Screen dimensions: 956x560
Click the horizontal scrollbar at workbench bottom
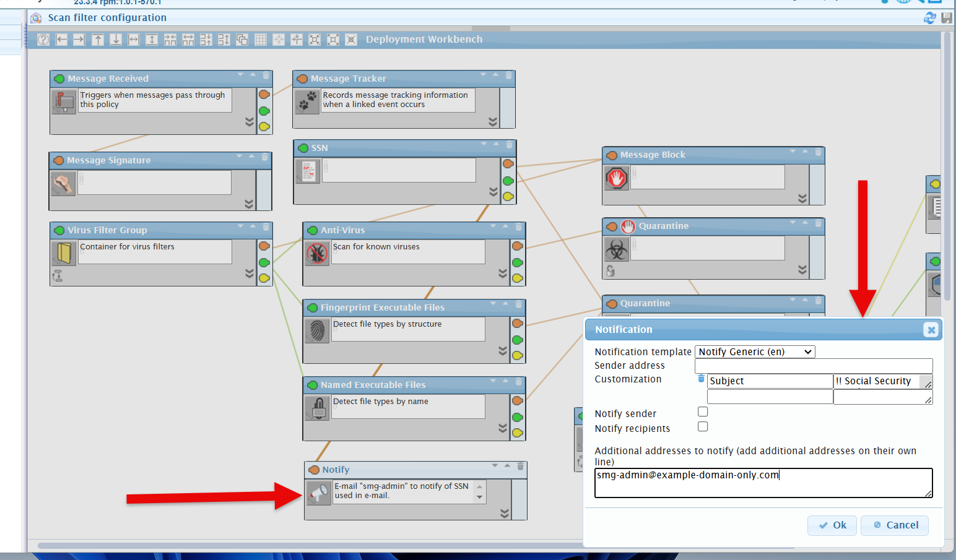tap(416, 546)
